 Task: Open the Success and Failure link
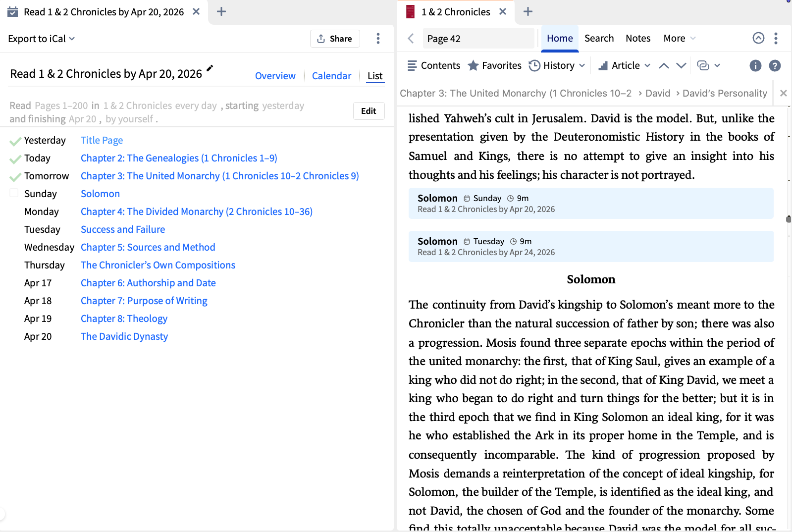tap(123, 229)
